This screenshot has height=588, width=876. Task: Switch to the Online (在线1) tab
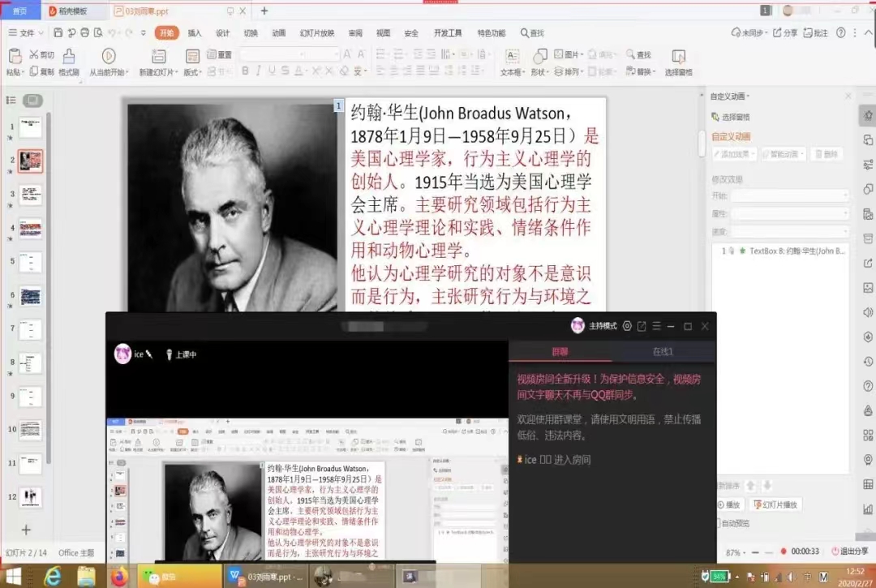[663, 351]
